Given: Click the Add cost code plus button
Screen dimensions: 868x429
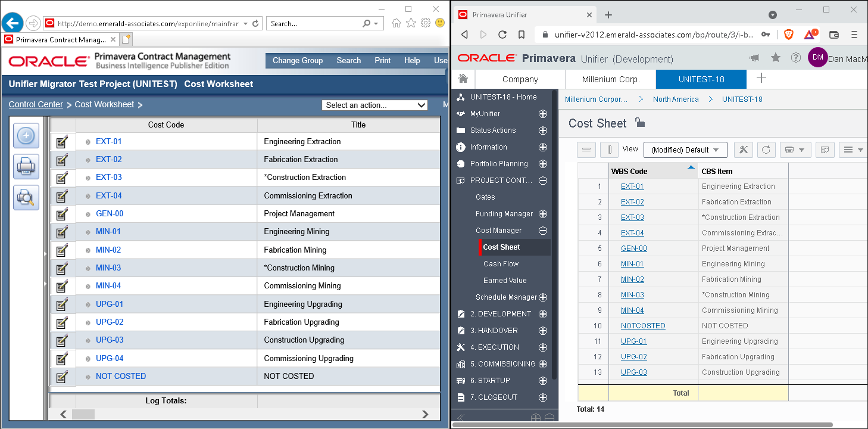Looking at the screenshot, I should (26, 136).
